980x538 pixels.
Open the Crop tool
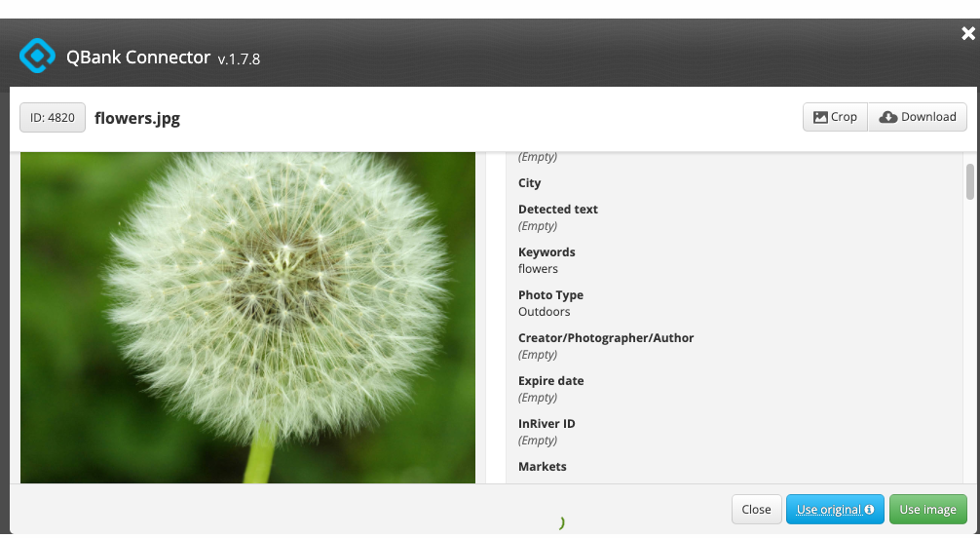[835, 117]
